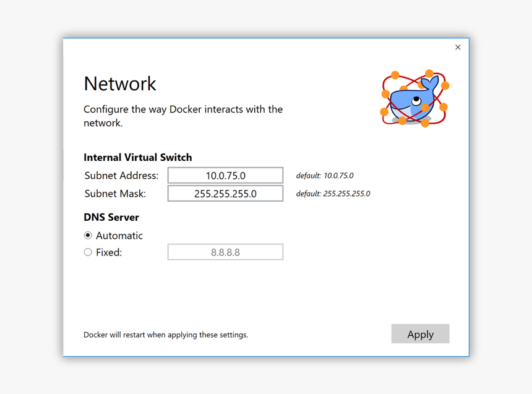Click the 'Docker will restart' notice text
This screenshot has width=532, height=394.
(x=166, y=335)
